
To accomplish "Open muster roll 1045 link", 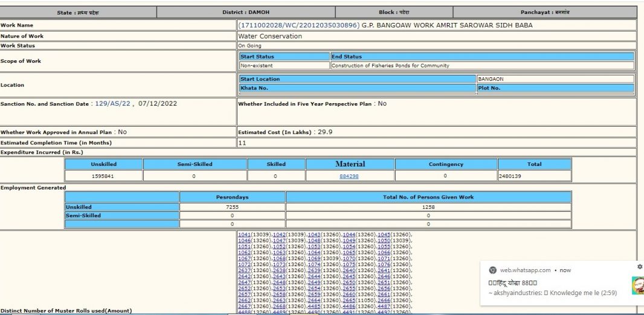I will [x=384, y=235].
